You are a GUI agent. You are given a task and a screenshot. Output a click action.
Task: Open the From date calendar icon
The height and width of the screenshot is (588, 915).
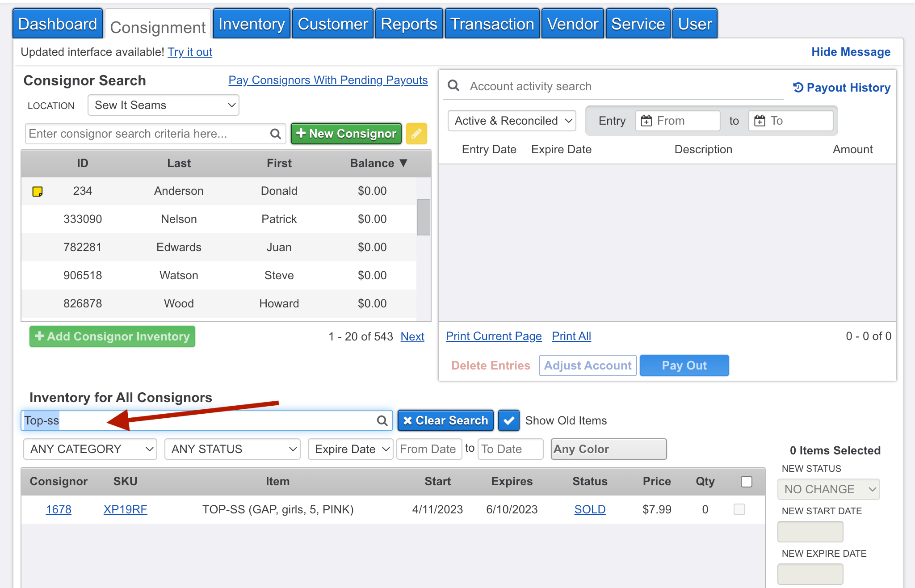(646, 121)
